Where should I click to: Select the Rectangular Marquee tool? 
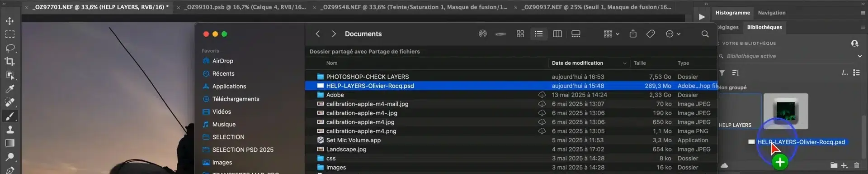[9, 34]
